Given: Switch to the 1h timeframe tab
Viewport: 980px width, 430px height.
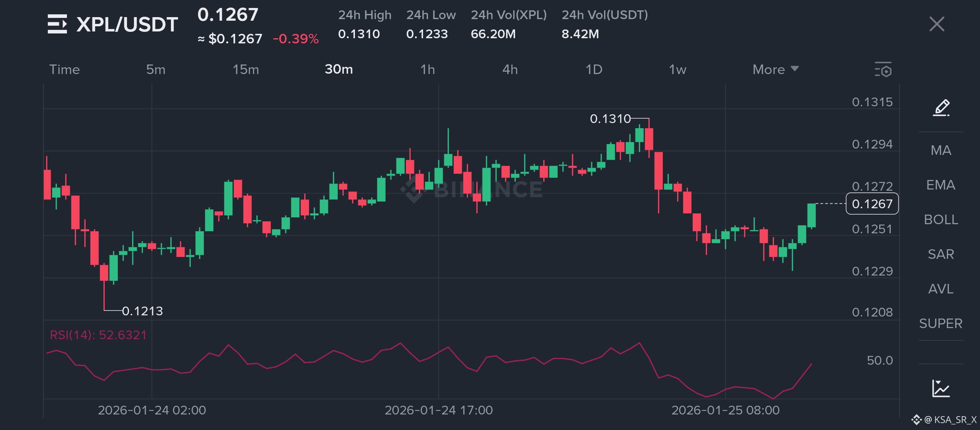Looking at the screenshot, I should (x=427, y=70).
